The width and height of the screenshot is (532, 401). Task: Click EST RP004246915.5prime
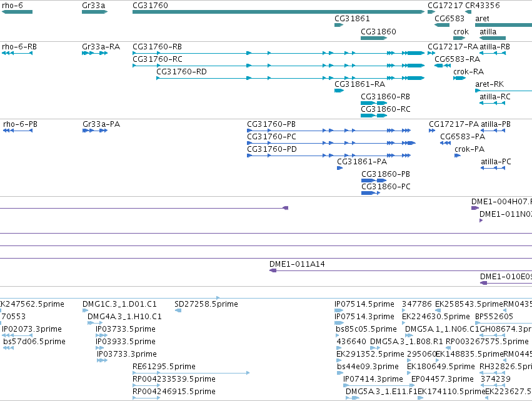click(x=174, y=392)
